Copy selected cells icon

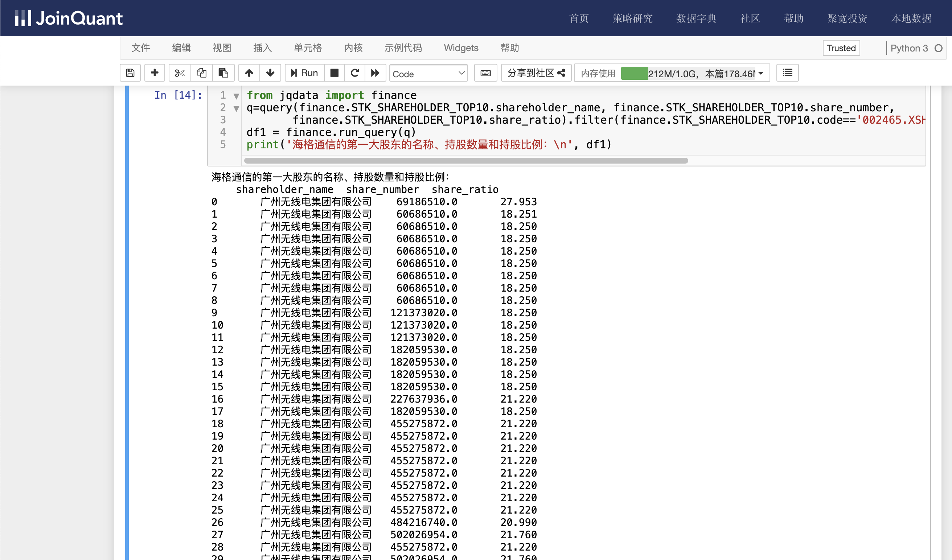[201, 73]
